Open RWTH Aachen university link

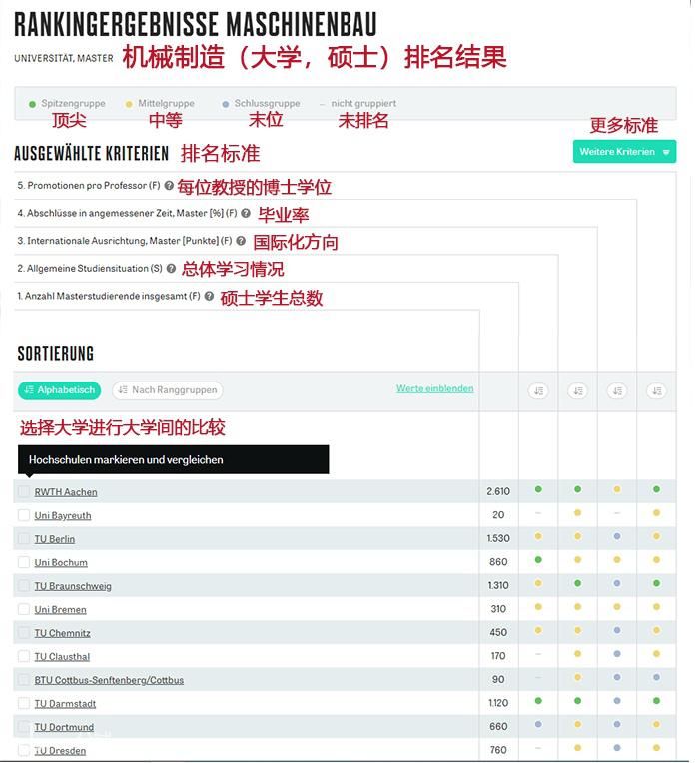[66, 492]
